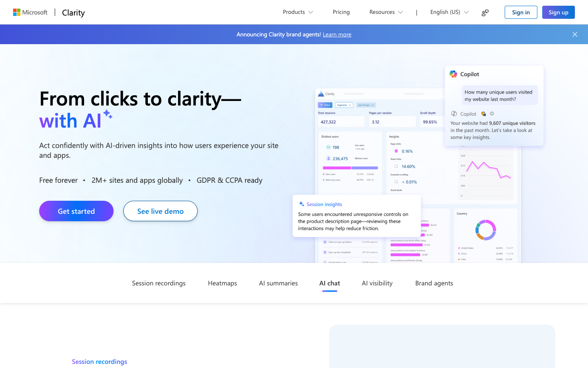Expand the Products dropdown
Viewport: 588px width, 368px height.
(x=298, y=12)
